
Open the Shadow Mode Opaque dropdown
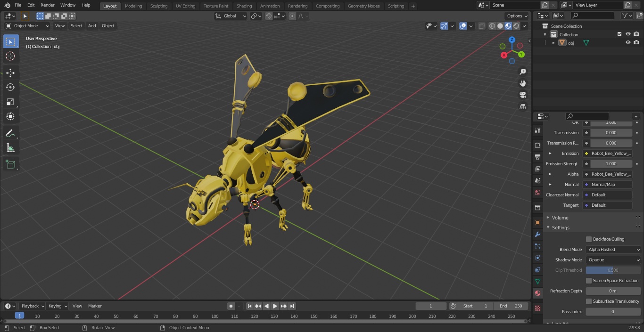click(x=613, y=260)
